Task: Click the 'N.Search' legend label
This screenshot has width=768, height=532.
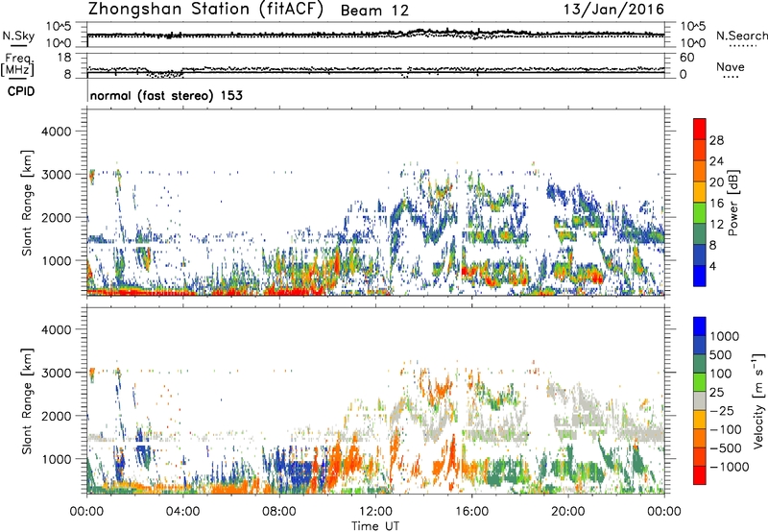Action: (741, 36)
